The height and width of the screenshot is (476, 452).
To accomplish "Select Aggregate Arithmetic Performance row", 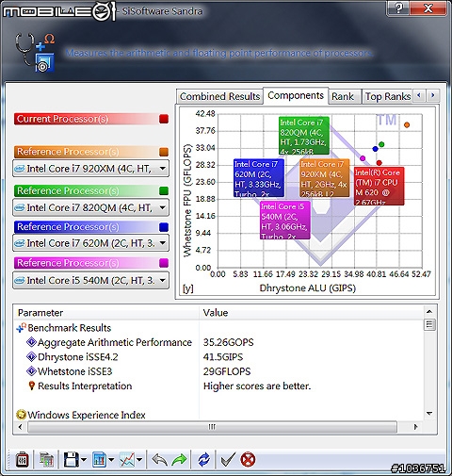I will [x=109, y=342].
